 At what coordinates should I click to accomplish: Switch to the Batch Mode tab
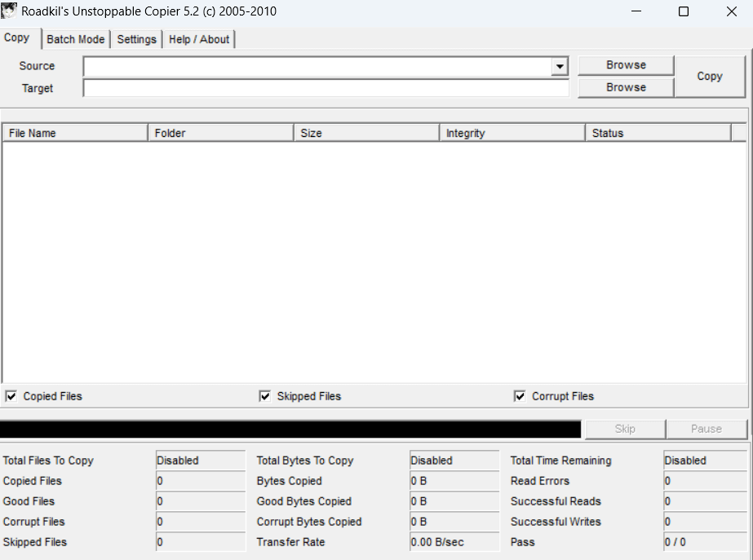click(76, 39)
